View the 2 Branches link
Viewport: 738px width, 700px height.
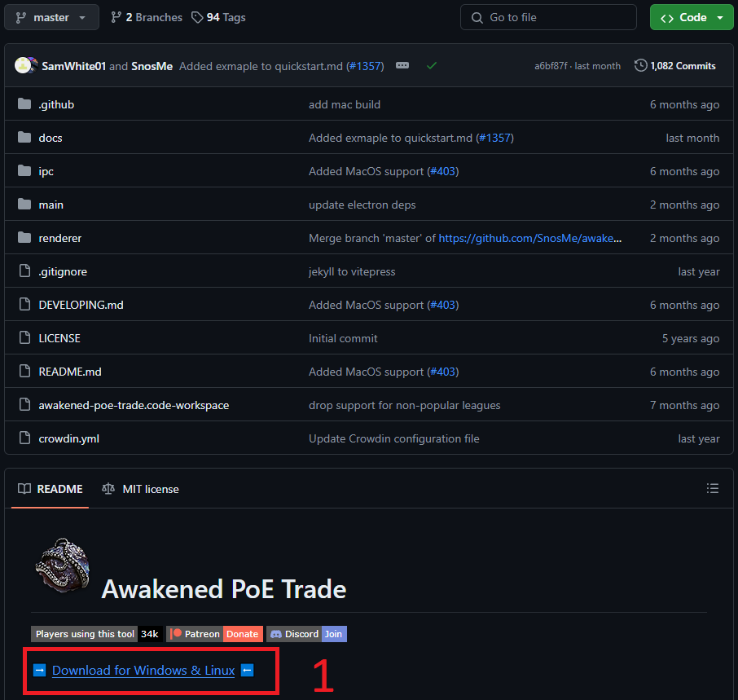click(147, 17)
